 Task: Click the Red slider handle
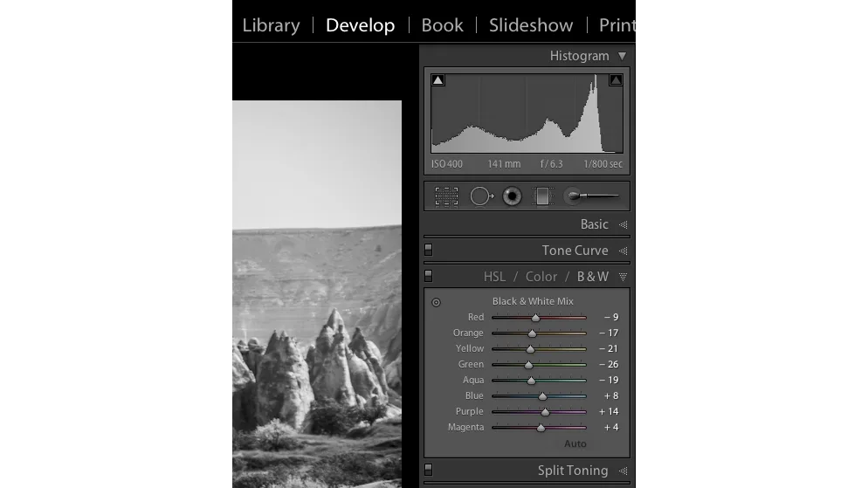[x=535, y=318]
